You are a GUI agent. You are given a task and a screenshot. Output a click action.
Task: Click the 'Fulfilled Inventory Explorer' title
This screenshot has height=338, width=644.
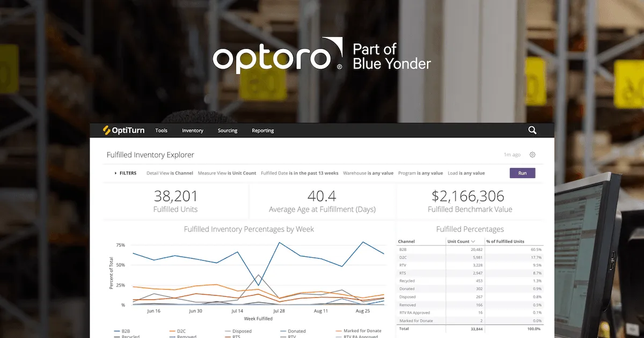pyautogui.click(x=150, y=155)
